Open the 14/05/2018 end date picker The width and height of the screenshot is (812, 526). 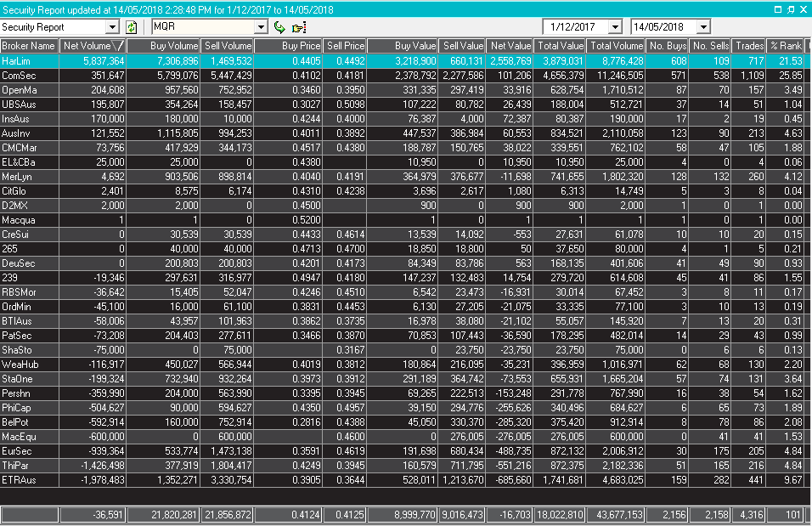[x=703, y=27]
